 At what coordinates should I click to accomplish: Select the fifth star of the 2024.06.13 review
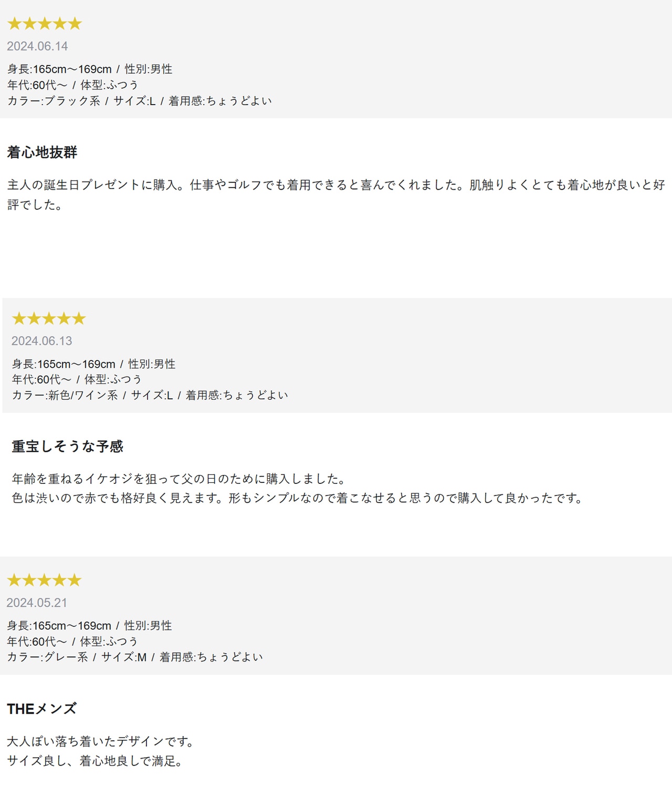point(79,318)
